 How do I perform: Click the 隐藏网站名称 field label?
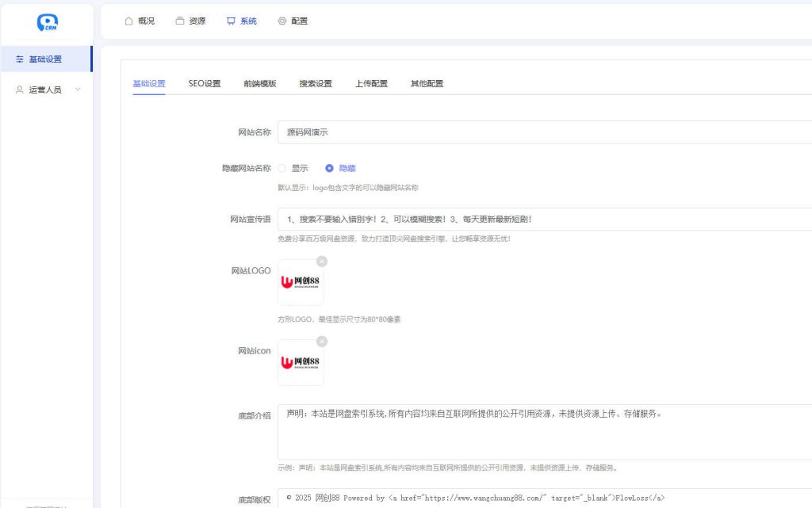pyautogui.click(x=247, y=168)
